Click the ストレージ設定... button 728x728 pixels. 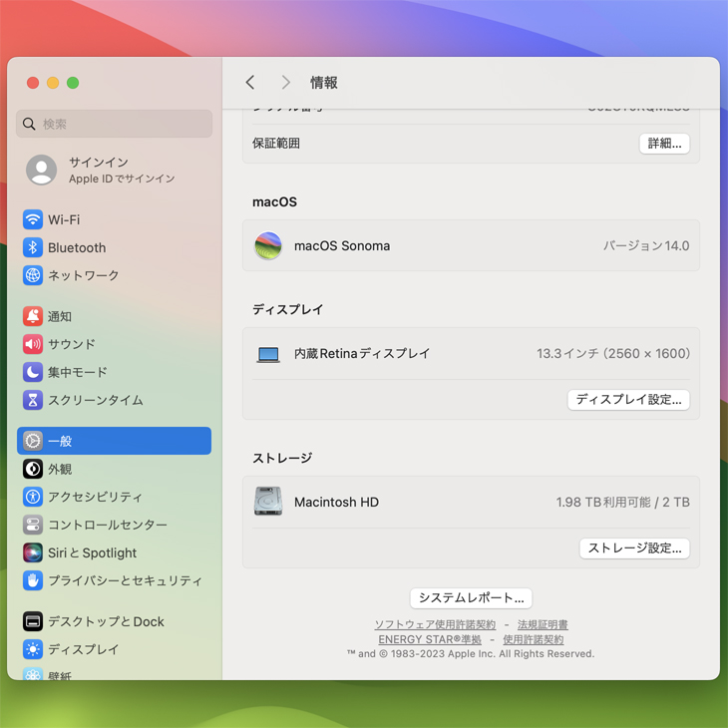(x=634, y=548)
